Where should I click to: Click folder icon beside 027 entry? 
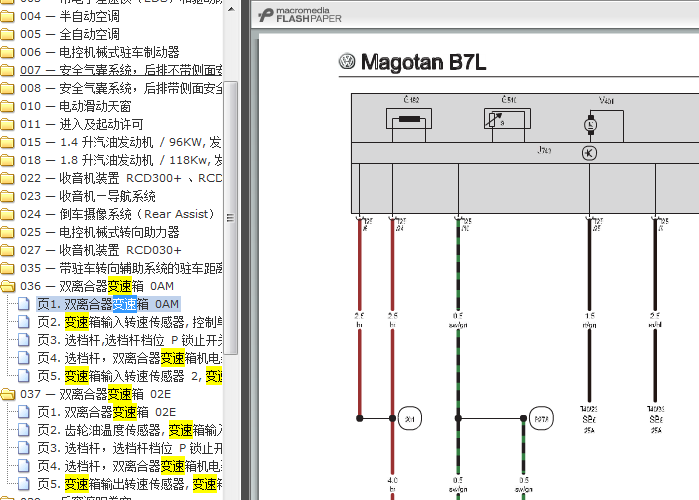(x=7, y=250)
